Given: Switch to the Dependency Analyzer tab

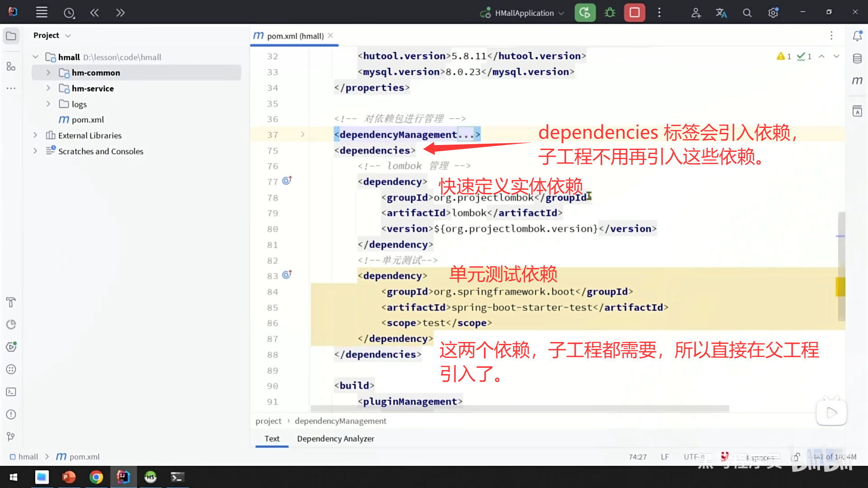Looking at the screenshot, I should tap(335, 438).
